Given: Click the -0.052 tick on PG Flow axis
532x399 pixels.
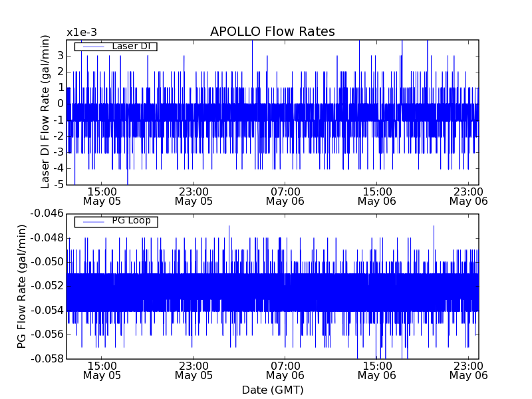Looking at the screenshot, I should click(x=45, y=286).
